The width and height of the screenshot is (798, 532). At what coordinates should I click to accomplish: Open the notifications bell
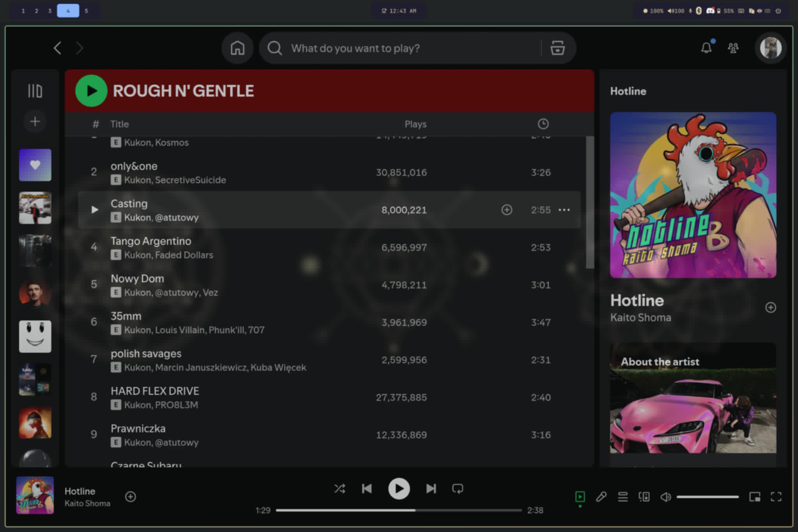coord(706,48)
